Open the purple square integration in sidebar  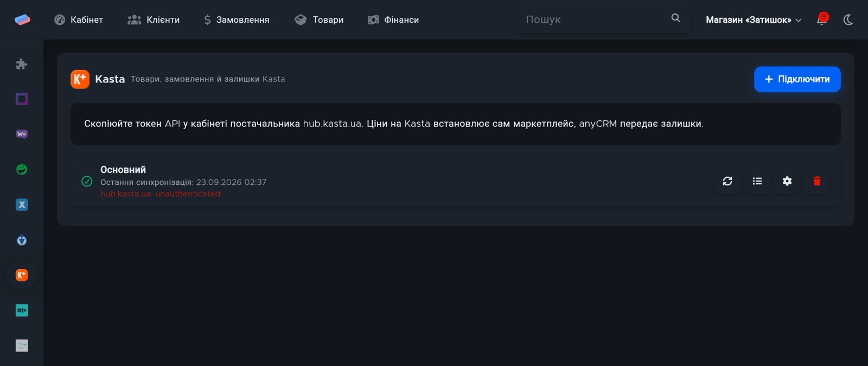pyautogui.click(x=22, y=99)
